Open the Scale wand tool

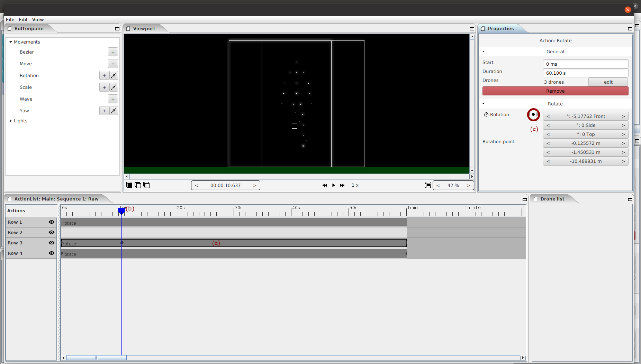tap(114, 87)
